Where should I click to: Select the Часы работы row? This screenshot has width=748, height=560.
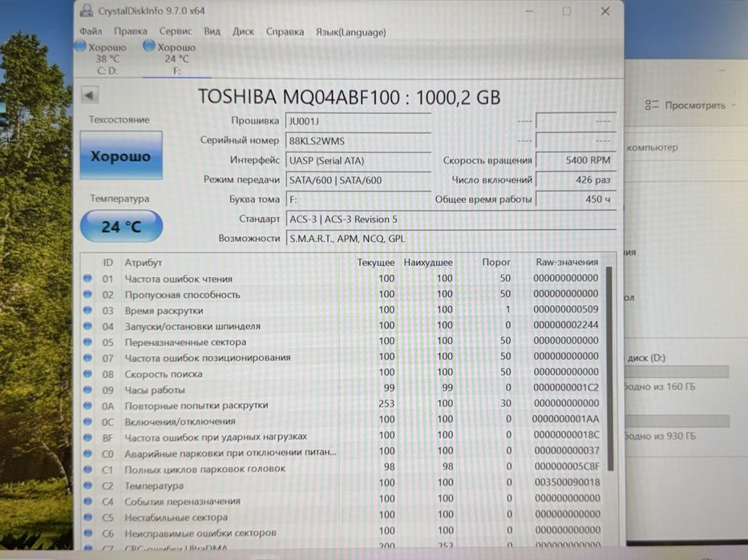click(342, 389)
